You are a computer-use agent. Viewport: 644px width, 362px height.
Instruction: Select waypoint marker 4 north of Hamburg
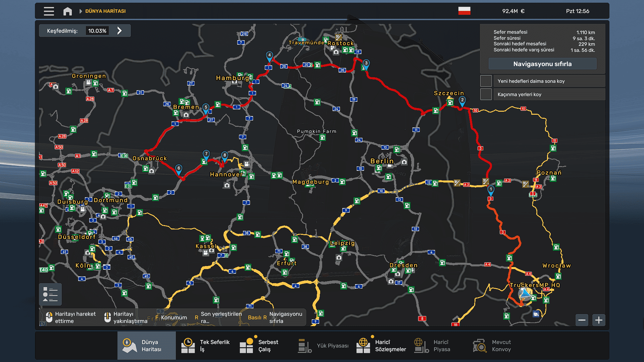[x=269, y=56]
